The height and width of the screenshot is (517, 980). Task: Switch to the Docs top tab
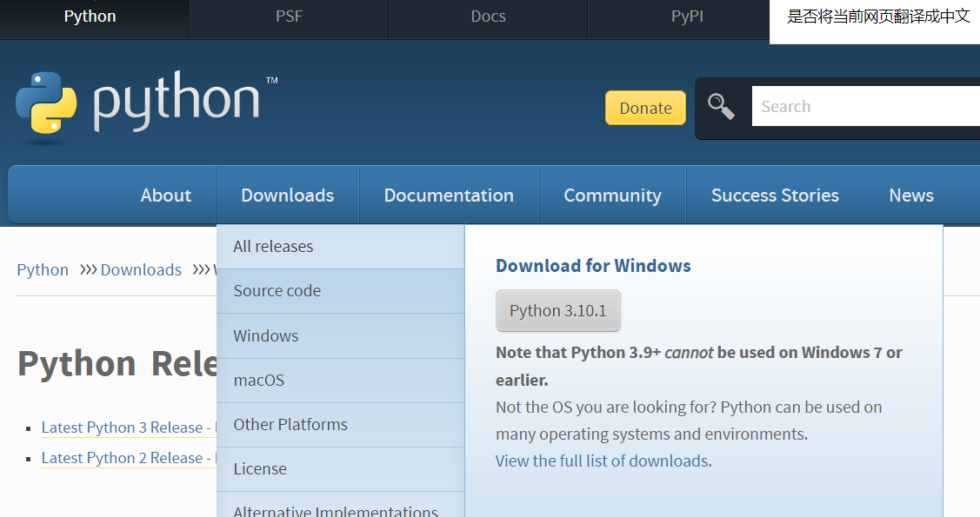point(488,17)
